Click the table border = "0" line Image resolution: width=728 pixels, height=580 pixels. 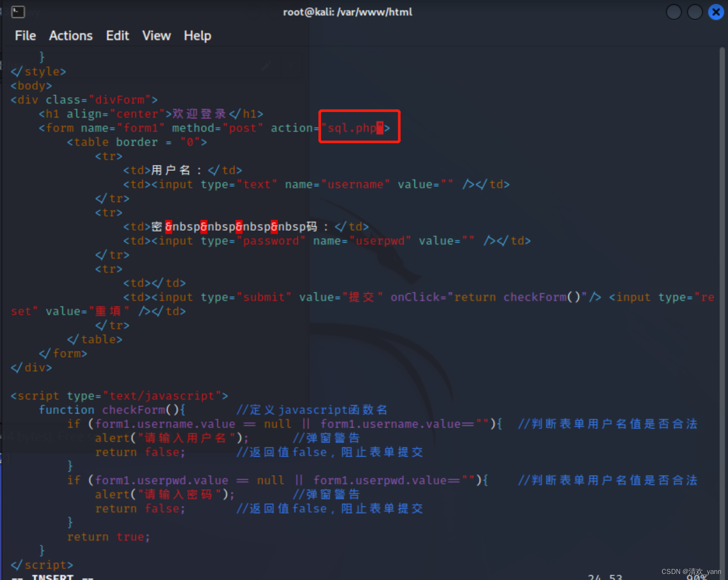(137, 142)
